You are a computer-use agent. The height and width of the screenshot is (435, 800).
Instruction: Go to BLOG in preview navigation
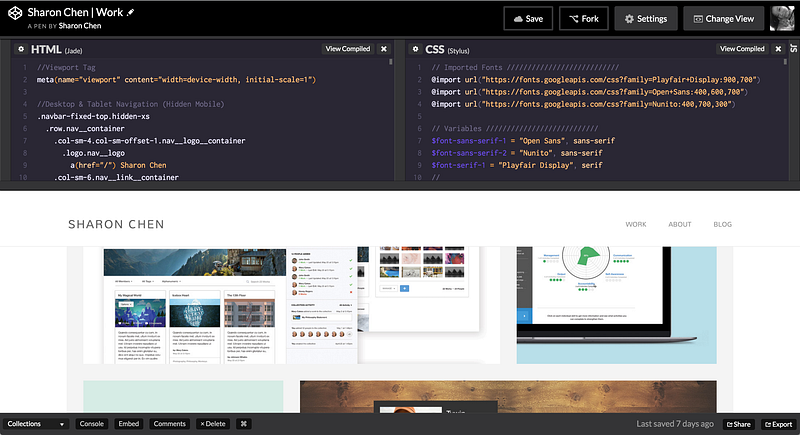722,224
